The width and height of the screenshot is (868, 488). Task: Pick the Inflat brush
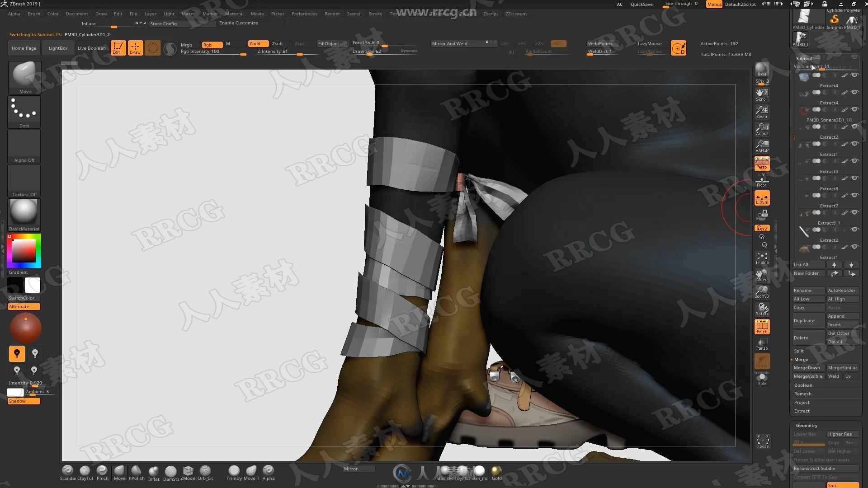coord(154,473)
